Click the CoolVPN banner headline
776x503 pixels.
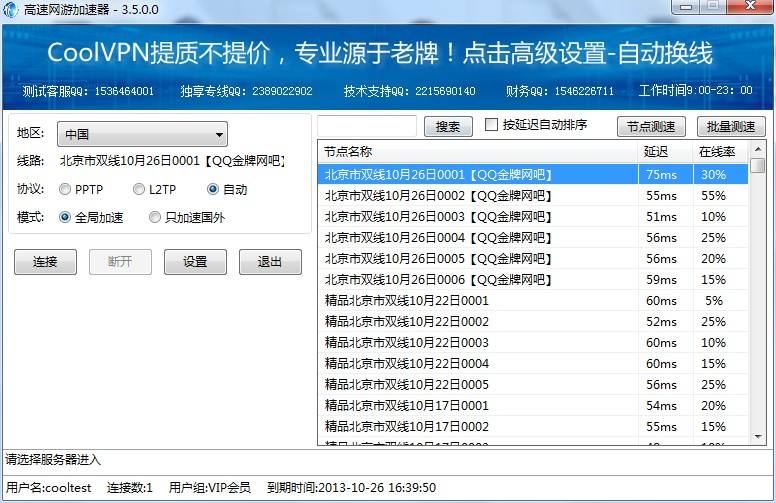click(380, 52)
